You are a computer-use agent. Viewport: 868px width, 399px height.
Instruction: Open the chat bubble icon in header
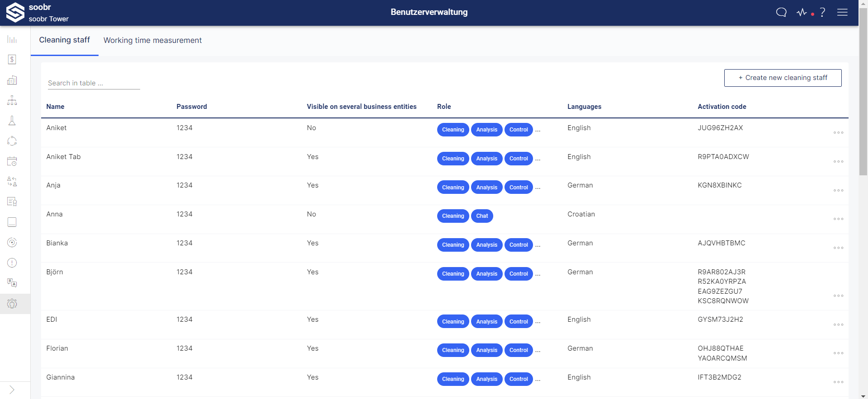tap(781, 12)
